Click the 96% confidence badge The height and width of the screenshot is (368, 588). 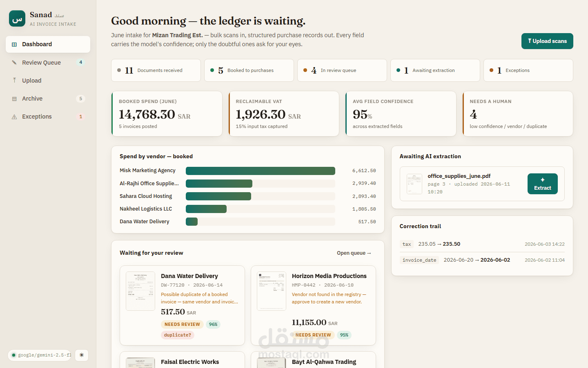point(213,324)
